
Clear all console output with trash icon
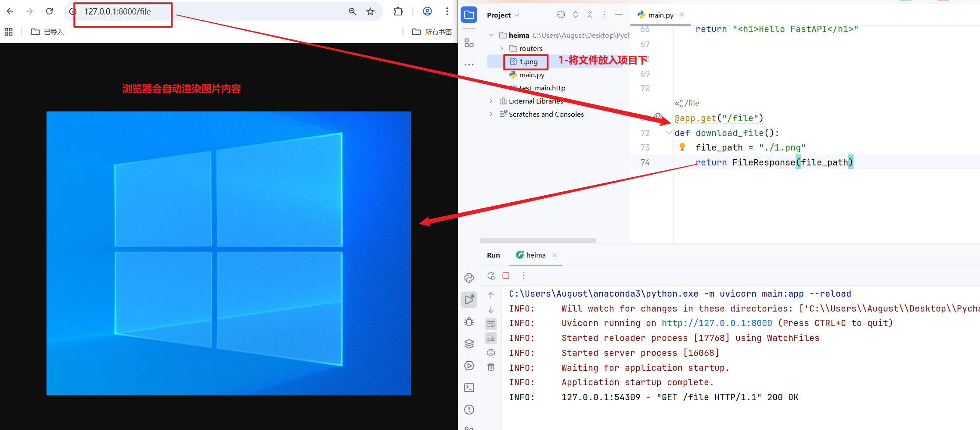click(x=491, y=367)
